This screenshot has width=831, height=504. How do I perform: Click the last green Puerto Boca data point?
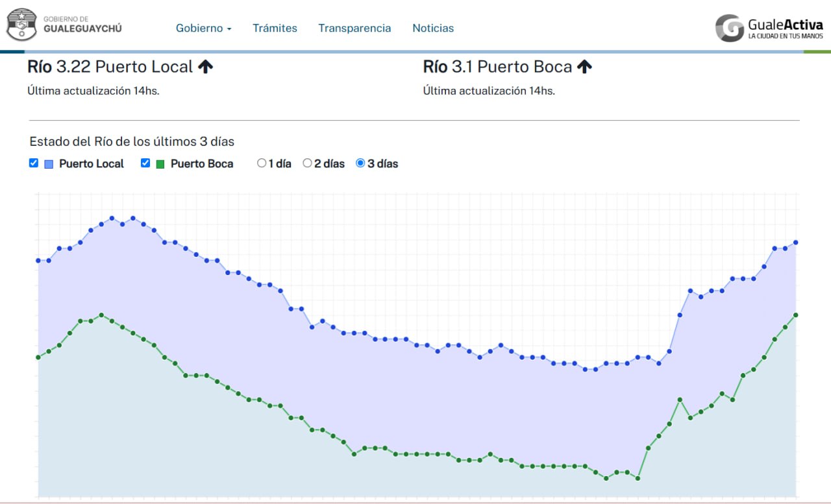coord(796,315)
